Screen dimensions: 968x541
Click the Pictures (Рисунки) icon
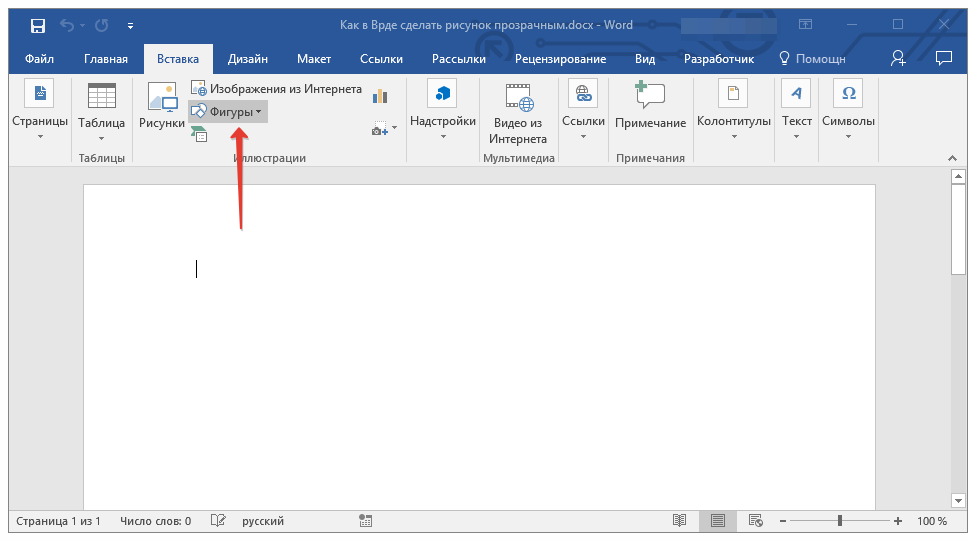[161, 105]
